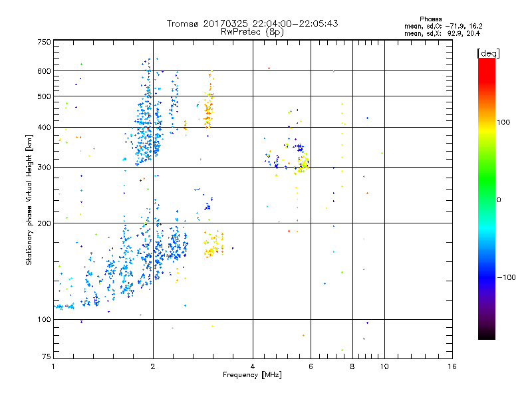The image size is (532, 399).
Task: Click the dark black bottom of the colorbar
Action: coord(487,335)
